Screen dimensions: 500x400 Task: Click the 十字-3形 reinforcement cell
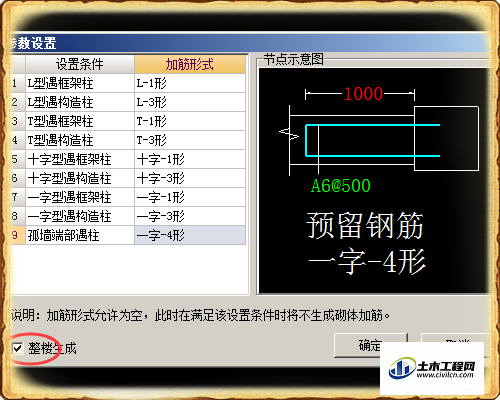tap(190, 178)
